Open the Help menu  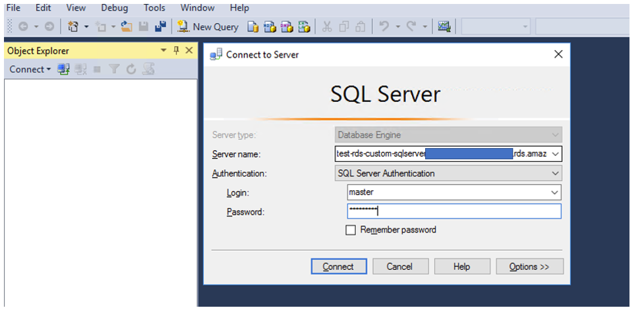coord(239,8)
